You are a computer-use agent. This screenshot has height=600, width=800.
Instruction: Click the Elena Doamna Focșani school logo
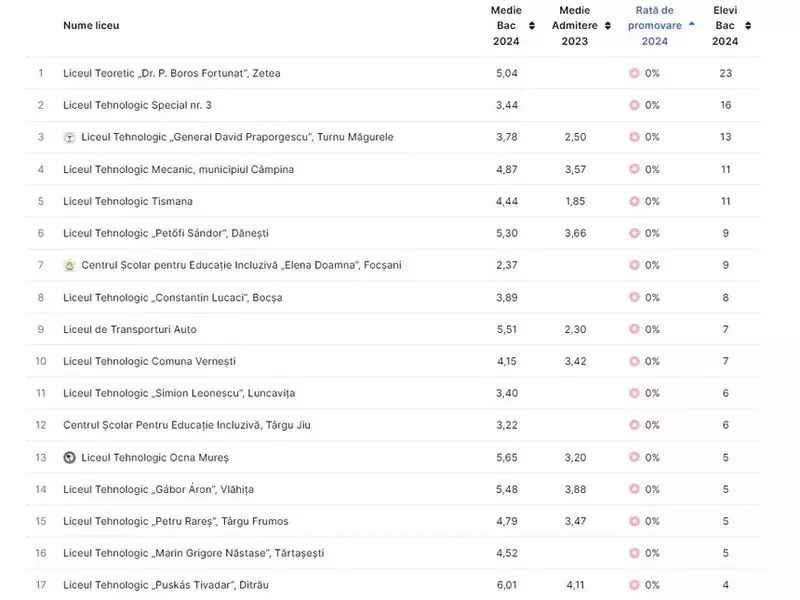[69, 265]
